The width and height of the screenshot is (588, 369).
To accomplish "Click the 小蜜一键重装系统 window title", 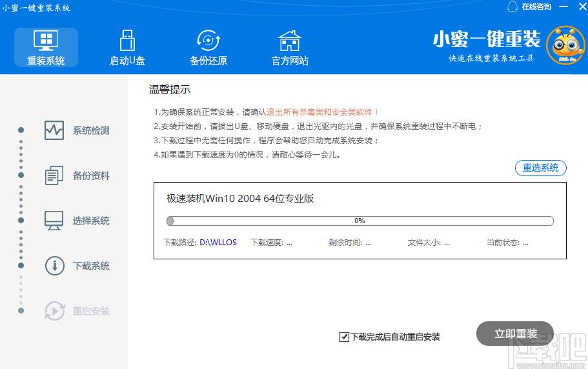I will pos(36,8).
